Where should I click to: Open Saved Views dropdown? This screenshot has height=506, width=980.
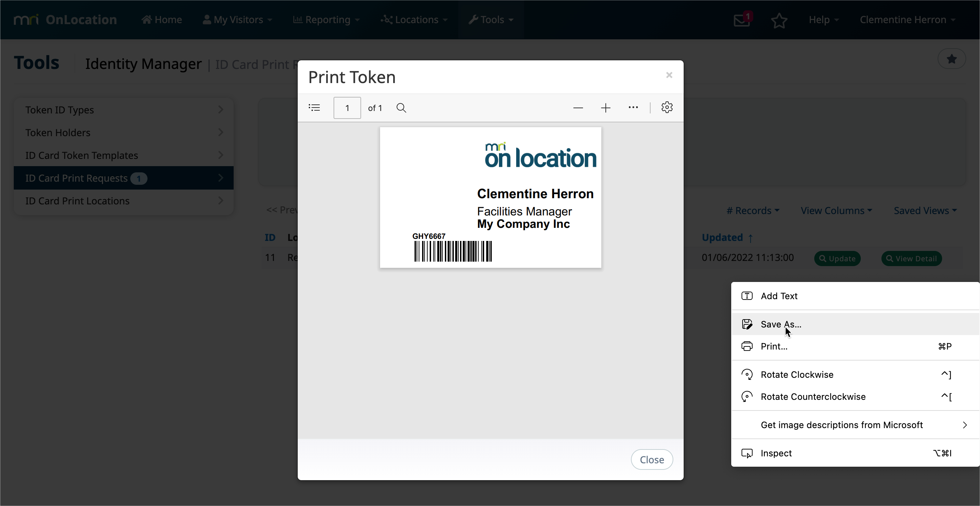925,210
